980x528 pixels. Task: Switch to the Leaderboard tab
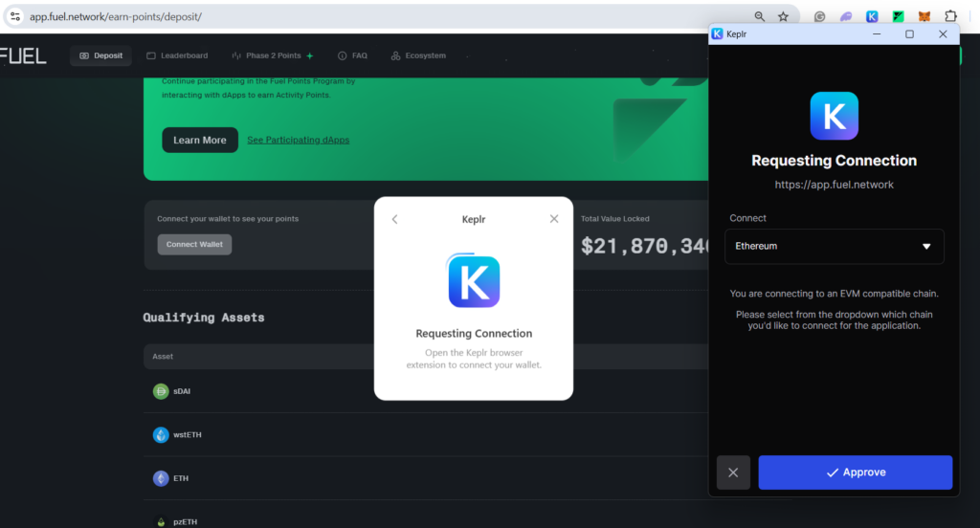coord(177,55)
